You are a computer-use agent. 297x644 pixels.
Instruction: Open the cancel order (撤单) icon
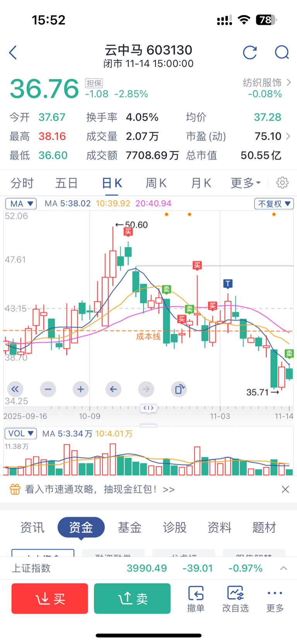point(196,598)
